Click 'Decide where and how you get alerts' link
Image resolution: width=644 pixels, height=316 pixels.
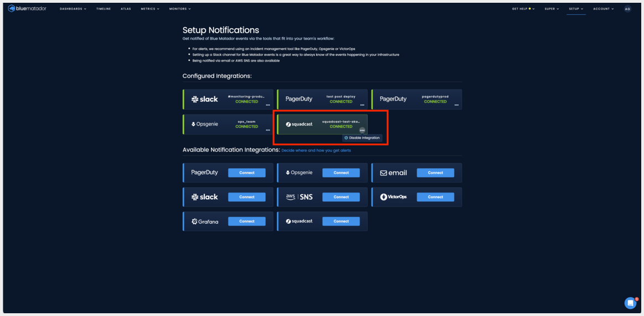coord(316,151)
